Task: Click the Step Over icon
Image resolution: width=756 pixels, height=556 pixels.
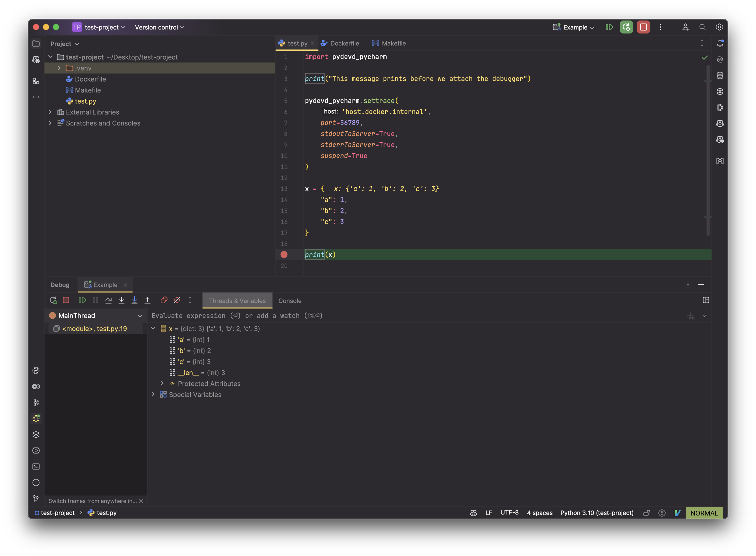Action: pos(108,300)
